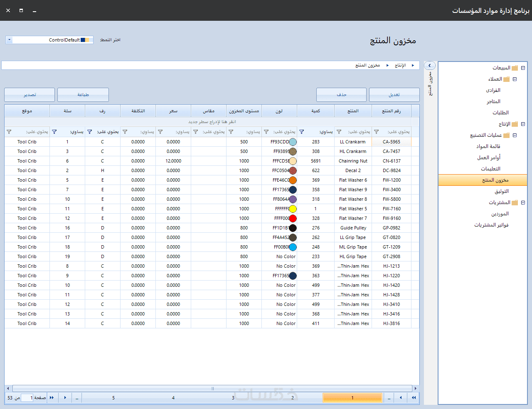This screenshot has width=532, height=409.
Task: Go to page 5 in the pager
Action: coord(113,398)
